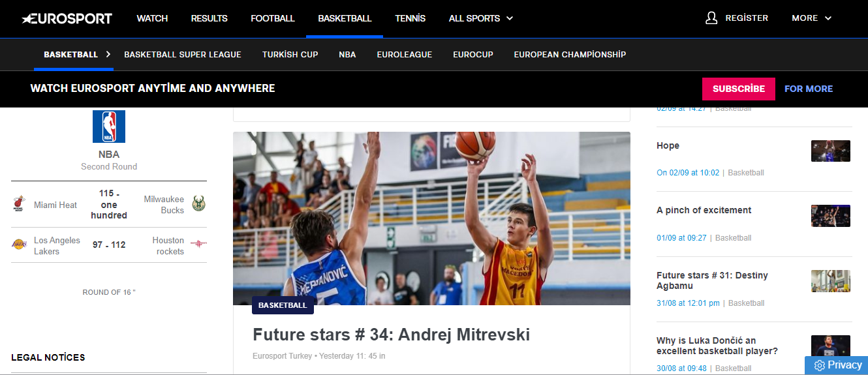
Task: Click the Subscribe button
Action: point(739,89)
